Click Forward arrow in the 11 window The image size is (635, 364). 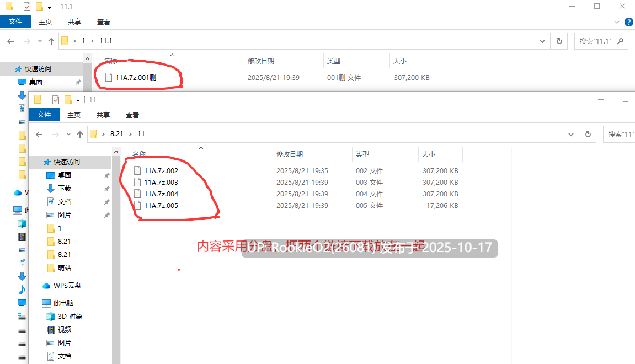click(x=56, y=135)
